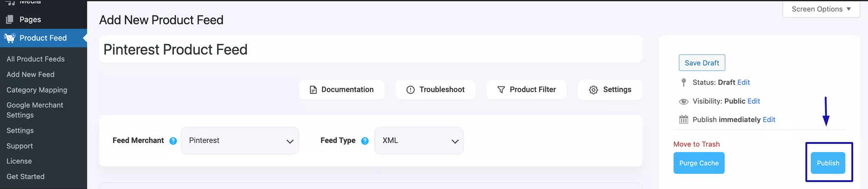
Task: Edit the Draft status
Action: pyautogui.click(x=743, y=82)
